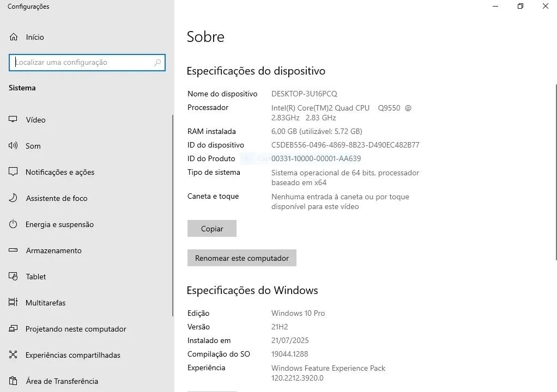Click the Armazenamento drive icon
The height and width of the screenshot is (392, 557).
coord(13,250)
